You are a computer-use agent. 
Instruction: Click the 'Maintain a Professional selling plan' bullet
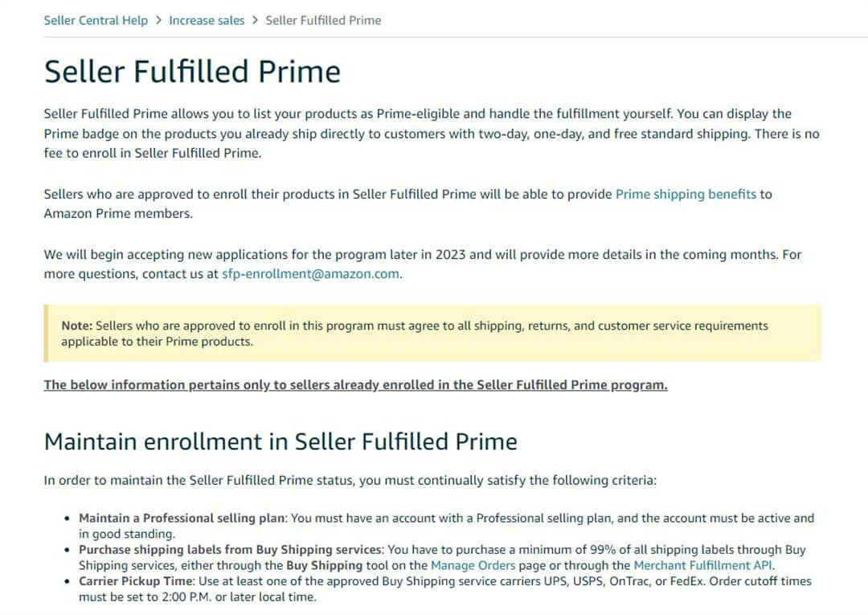pyautogui.click(x=446, y=526)
